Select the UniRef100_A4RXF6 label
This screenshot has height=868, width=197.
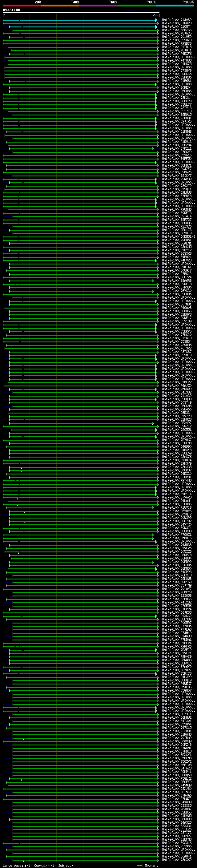(x=177, y=54)
